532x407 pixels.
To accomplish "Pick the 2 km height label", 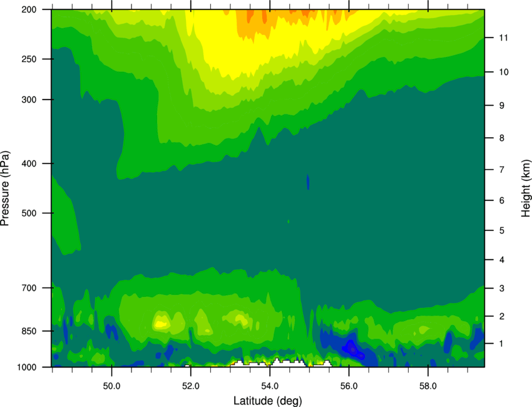I will tap(502, 316).
